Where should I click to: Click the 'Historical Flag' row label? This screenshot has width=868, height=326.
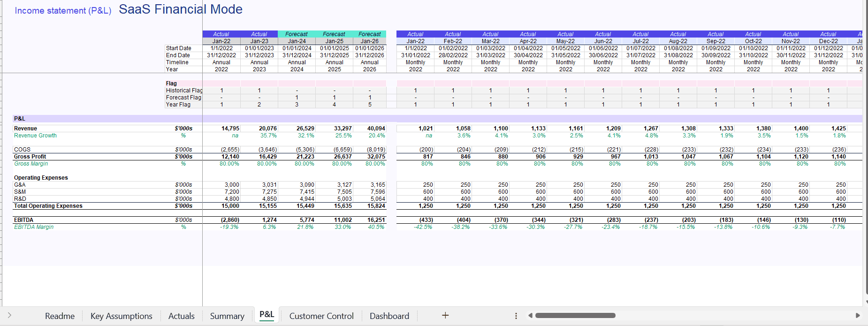[x=184, y=91]
